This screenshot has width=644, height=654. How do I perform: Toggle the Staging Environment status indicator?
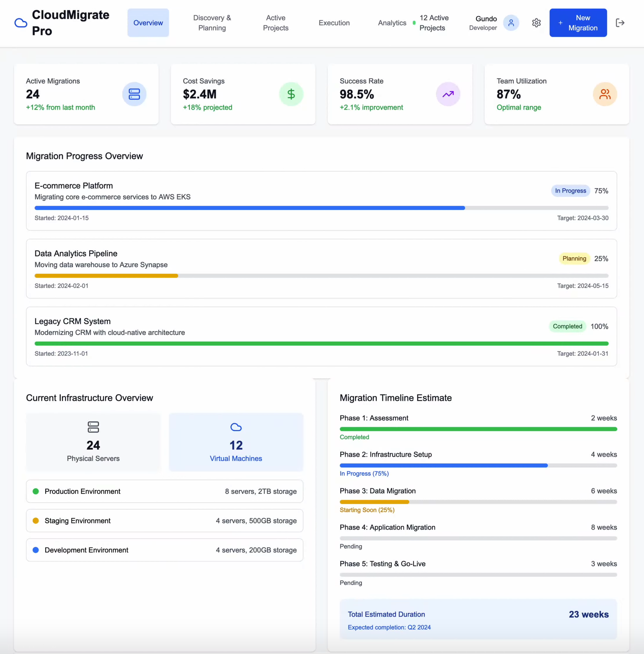(36, 521)
